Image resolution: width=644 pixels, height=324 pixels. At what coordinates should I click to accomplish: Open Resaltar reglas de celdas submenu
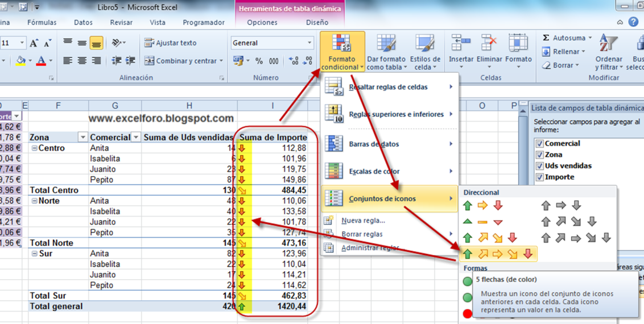389,87
